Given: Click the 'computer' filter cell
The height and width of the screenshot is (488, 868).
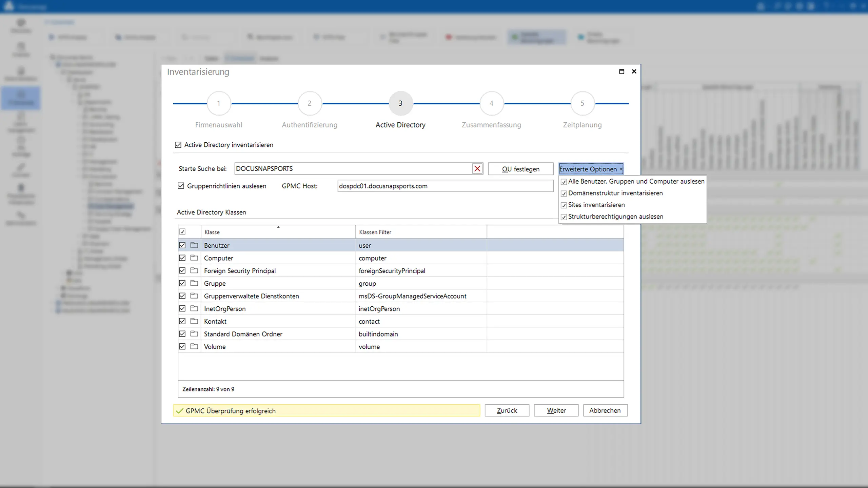Looking at the screenshot, I should click(x=421, y=258).
